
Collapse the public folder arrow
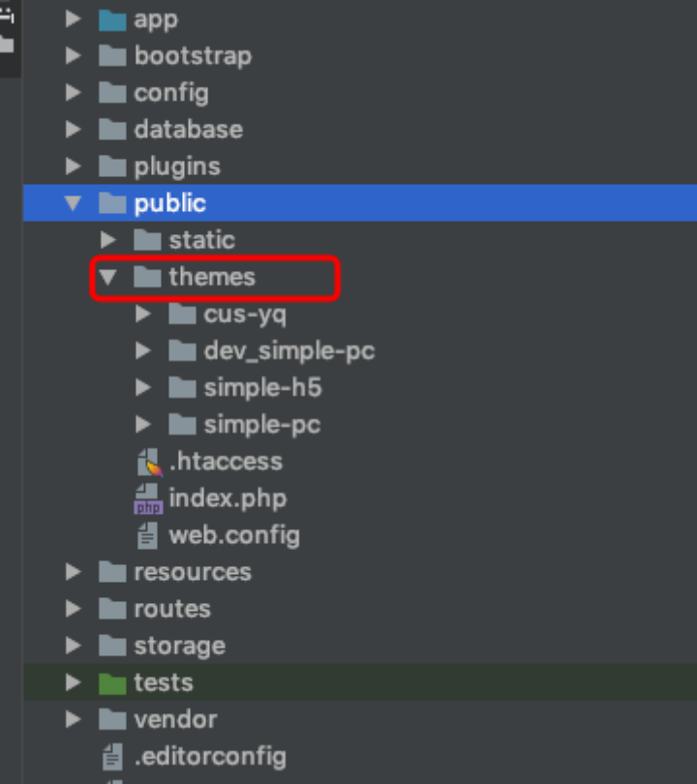[73, 203]
